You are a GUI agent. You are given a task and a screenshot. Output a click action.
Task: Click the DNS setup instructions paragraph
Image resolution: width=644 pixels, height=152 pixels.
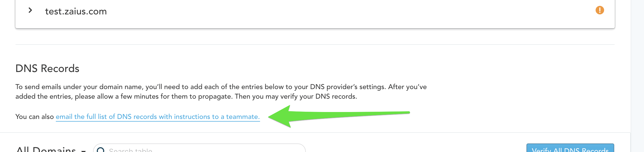(x=221, y=91)
